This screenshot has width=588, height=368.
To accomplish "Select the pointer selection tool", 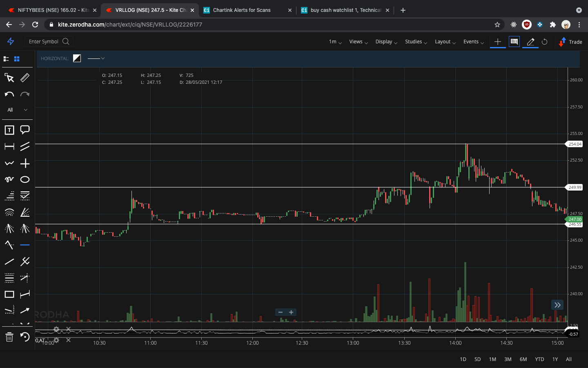I will 9,78.
